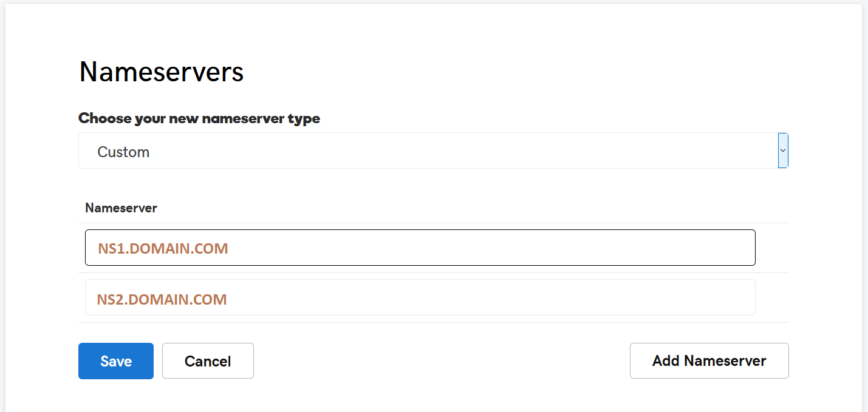Click the Cancel button text
The image size is (868, 412).
pyautogui.click(x=208, y=362)
